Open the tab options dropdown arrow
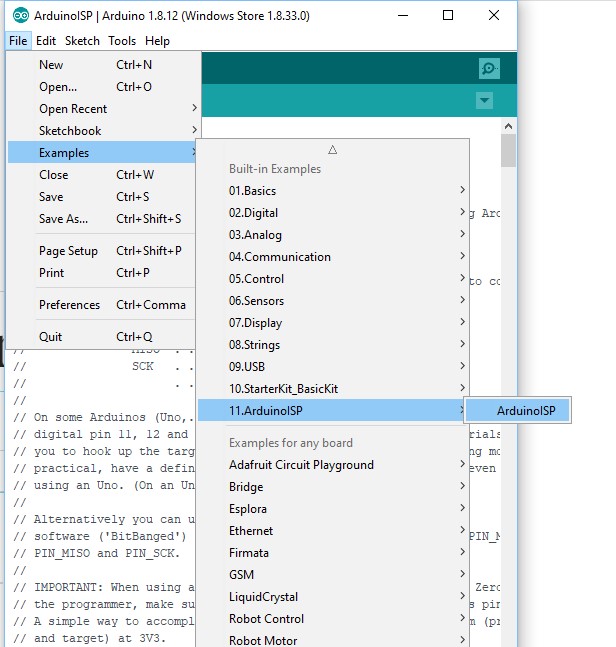Viewport: 616px width, 647px height. point(484,100)
